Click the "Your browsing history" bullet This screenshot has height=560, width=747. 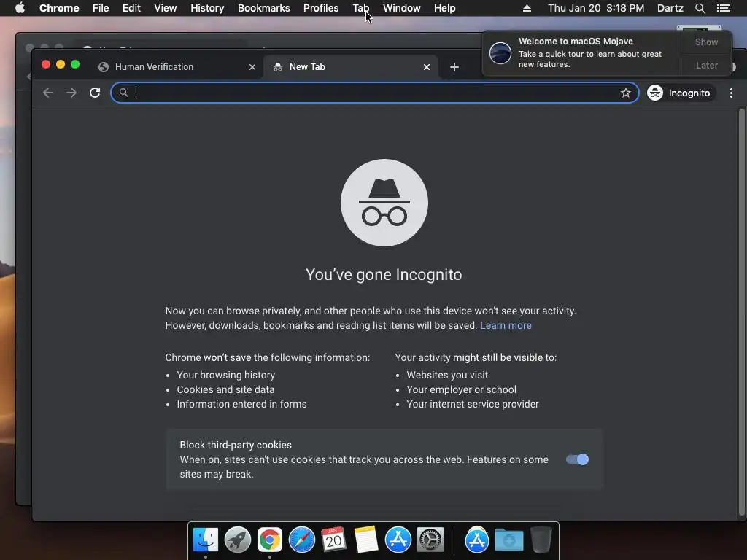point(226,376)
